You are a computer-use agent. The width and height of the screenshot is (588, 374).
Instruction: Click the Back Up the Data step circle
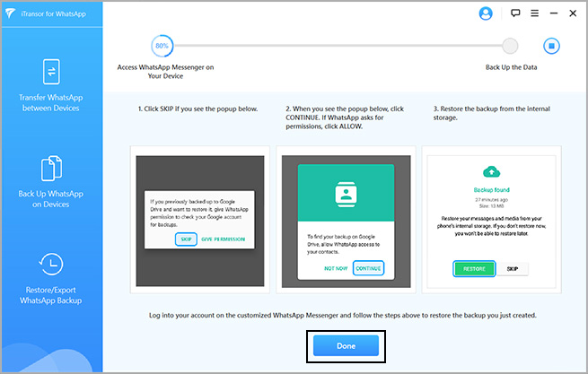pos(510,47)
